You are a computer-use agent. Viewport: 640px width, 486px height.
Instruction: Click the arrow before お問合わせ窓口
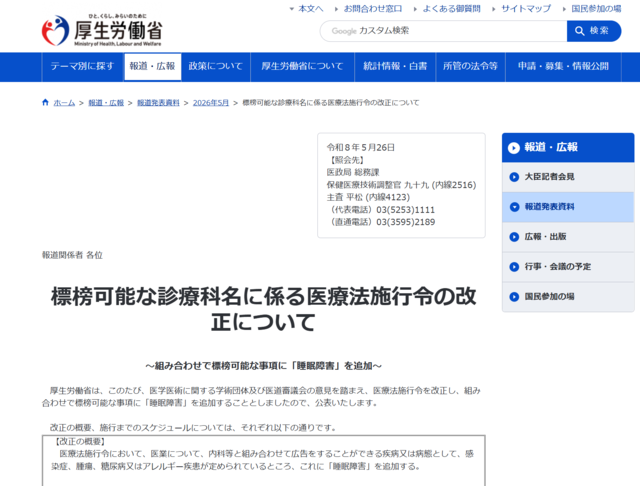coord(336,9)
